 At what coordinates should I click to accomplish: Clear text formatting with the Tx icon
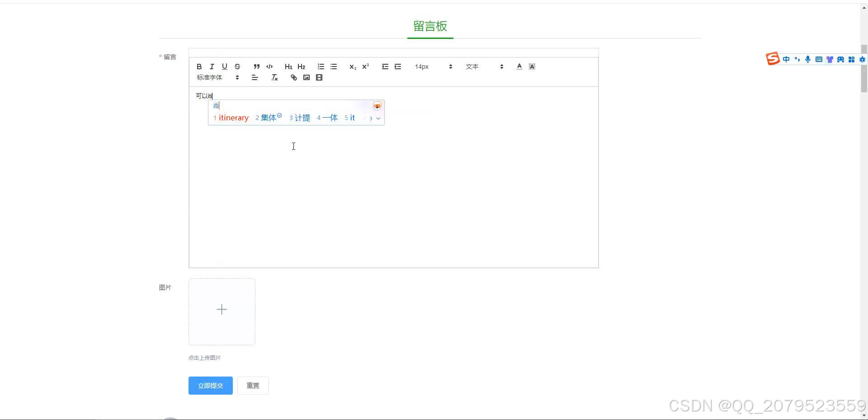pyautogui.click(x=274, y=77)
